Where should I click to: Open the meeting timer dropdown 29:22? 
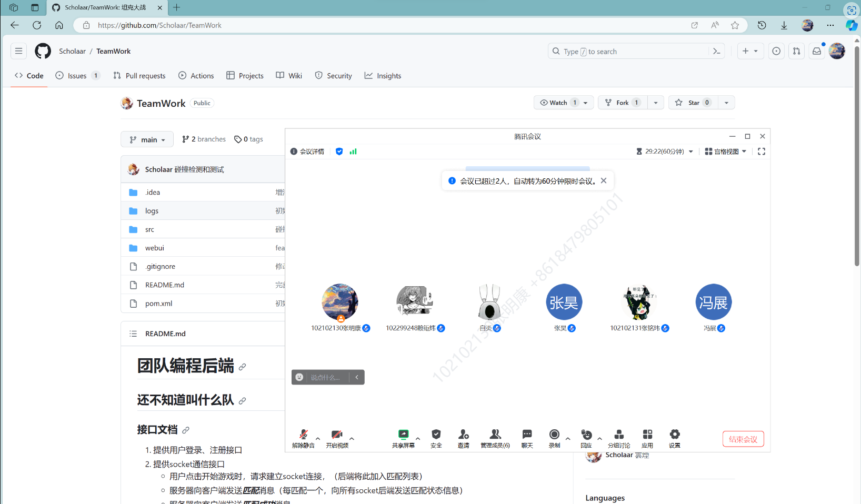(665, 152)
